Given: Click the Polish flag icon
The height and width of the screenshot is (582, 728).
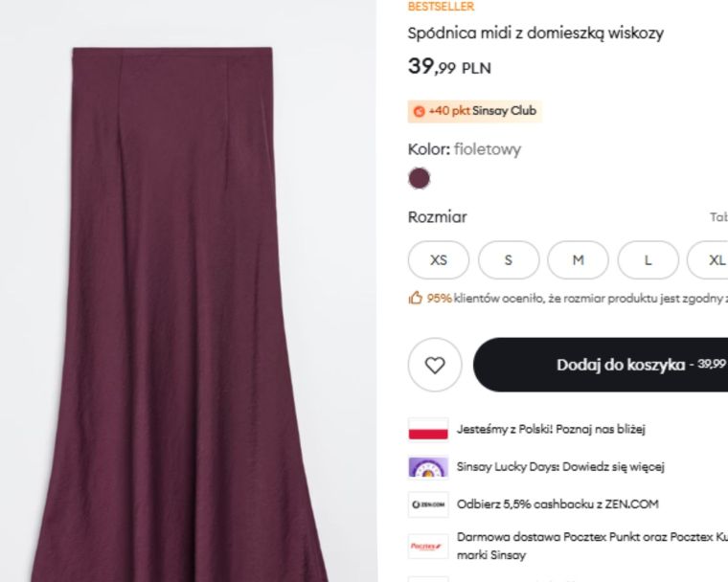Looking at the screenshot, I should click(x=428, y=429).
